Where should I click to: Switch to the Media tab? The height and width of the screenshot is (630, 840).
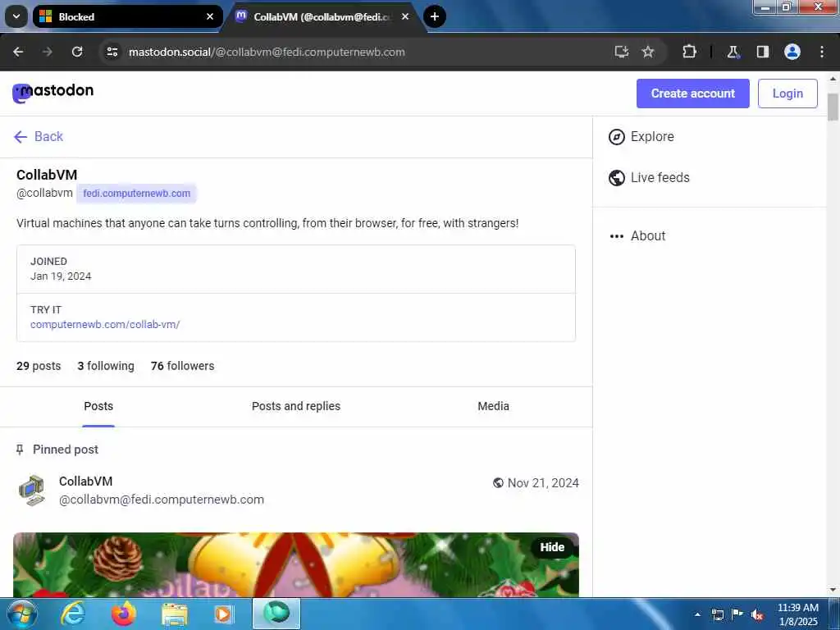tap(493, 406)
